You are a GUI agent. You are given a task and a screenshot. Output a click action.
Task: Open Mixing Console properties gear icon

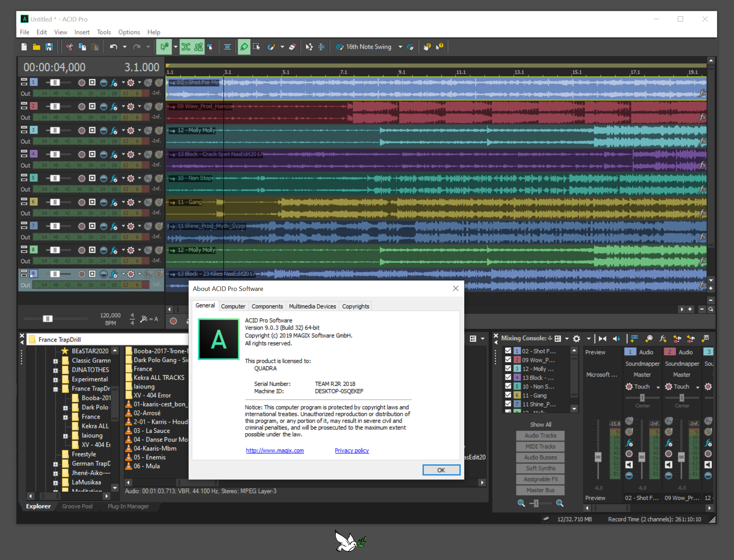[x=576, y=338]
